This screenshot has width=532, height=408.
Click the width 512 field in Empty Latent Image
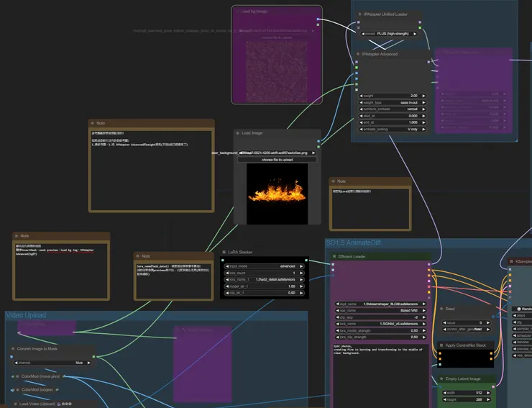(x=467, y=393)
